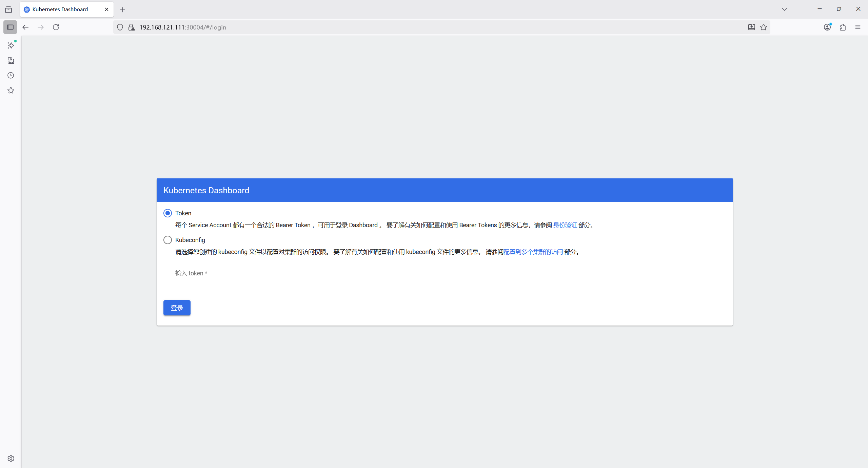Open the extensions puzzle icon

click(843, 27)
